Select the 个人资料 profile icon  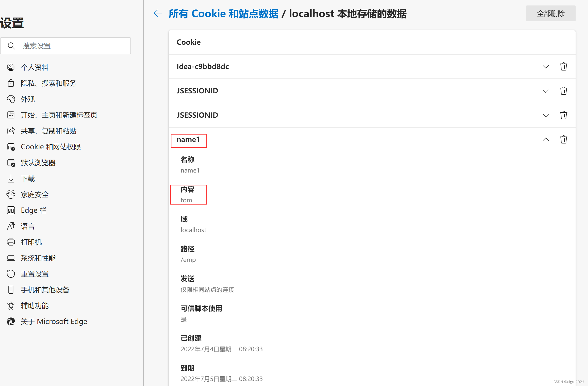click(11, 67)
